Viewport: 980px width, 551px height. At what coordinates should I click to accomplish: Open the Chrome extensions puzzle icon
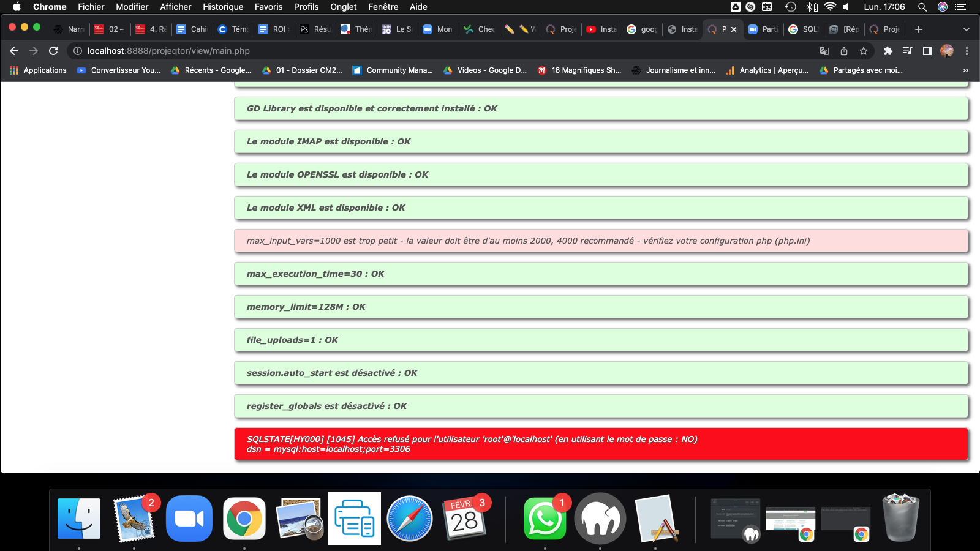coord(888,51)
